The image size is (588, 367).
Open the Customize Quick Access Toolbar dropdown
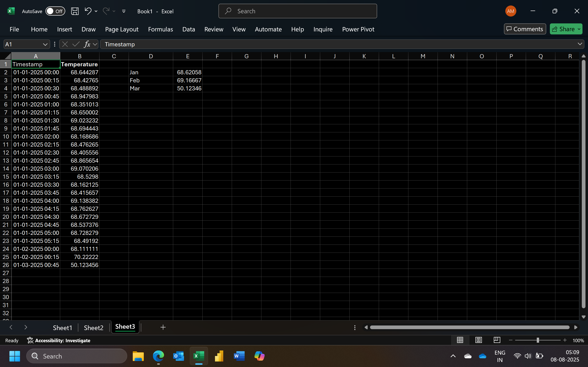pyautogui.click(x=124, y=11)
